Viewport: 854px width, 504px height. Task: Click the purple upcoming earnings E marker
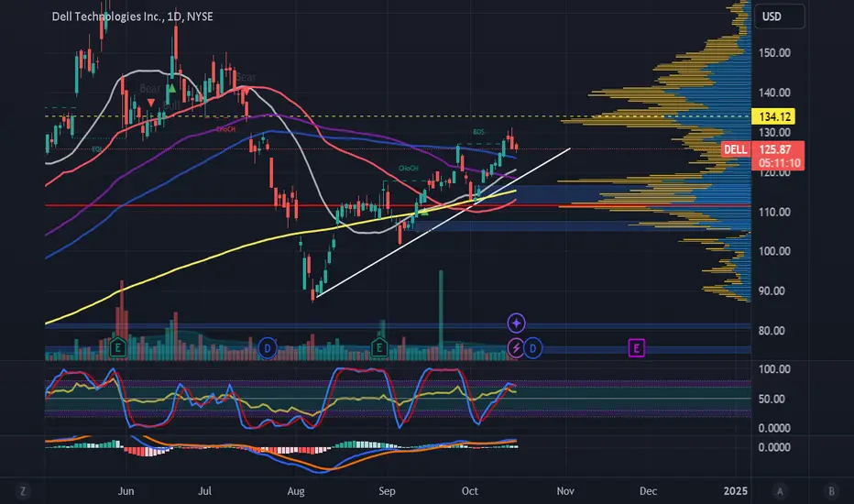click(x=636, y=347)
